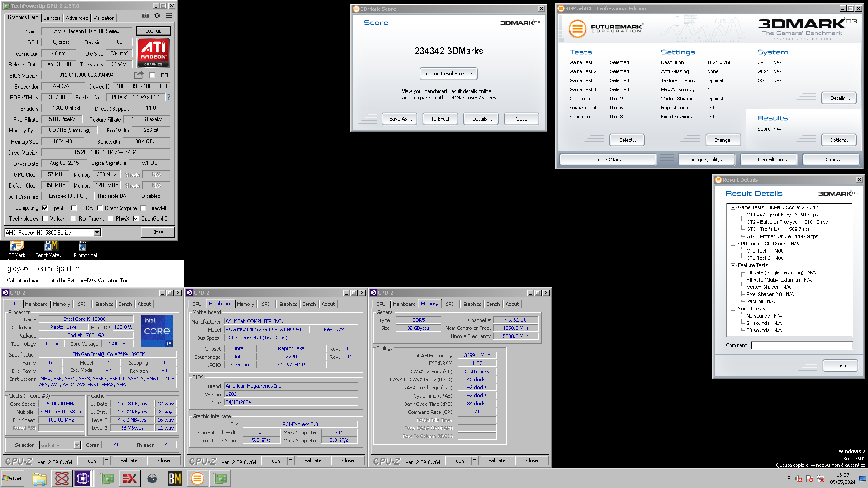Toggle the DirectCompute checkbox
This screenshot has width=868, height=488.
click(x=99, y=208)
